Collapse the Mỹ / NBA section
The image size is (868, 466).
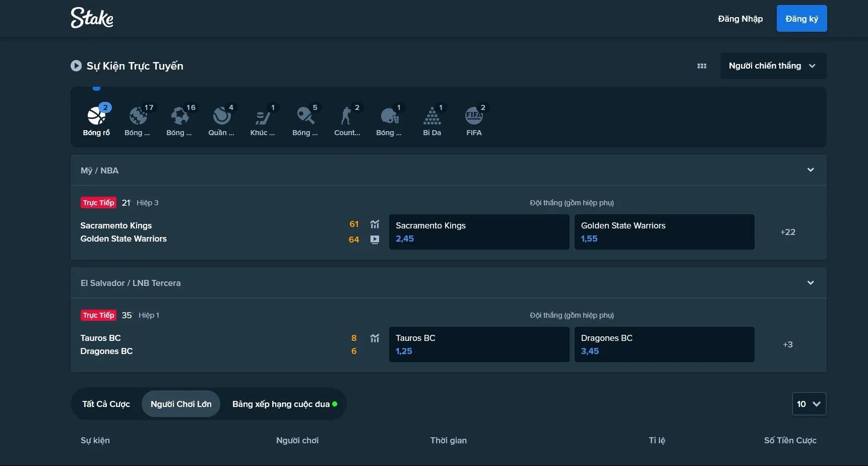tap(811, 170)
